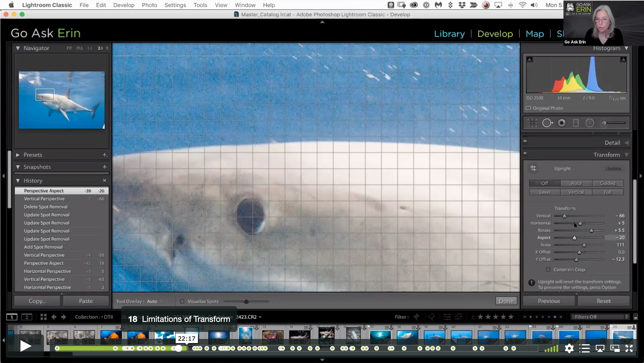Open the second window display button 2

[27, 317]
